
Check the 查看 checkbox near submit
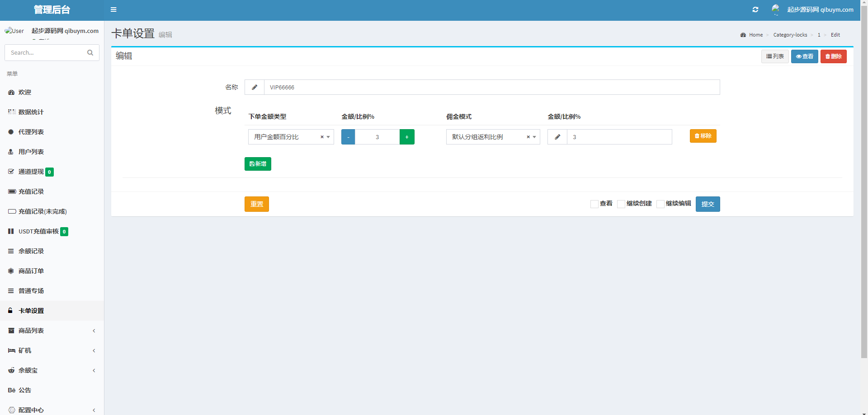[594, 204]
